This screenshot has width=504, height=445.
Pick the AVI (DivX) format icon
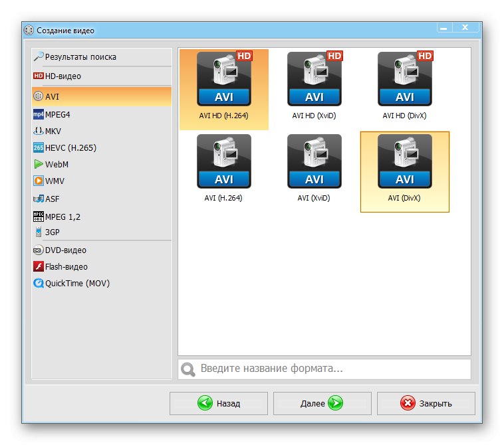405,161
